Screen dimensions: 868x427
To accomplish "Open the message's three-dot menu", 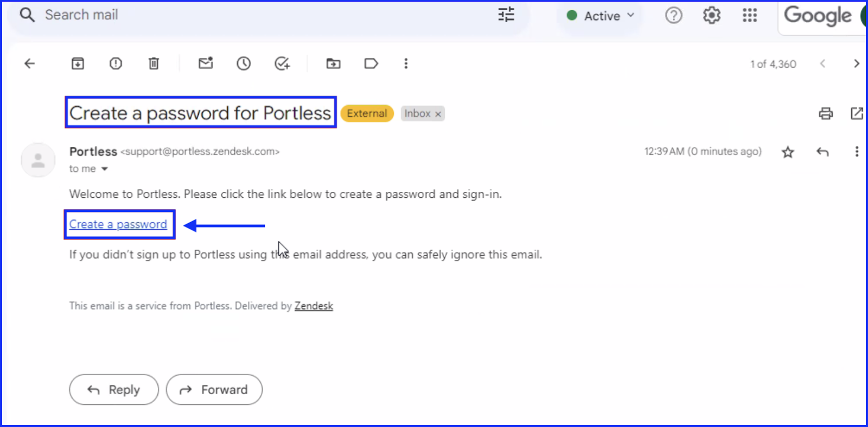I will [x=857, y=152].
